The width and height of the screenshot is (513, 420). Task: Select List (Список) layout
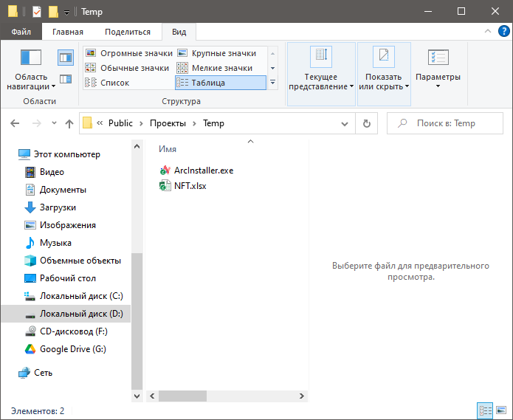(x=107, y=83)
